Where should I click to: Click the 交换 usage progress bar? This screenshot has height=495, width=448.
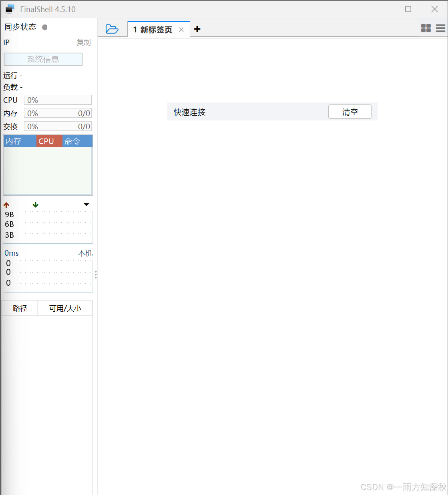(58, 126)
